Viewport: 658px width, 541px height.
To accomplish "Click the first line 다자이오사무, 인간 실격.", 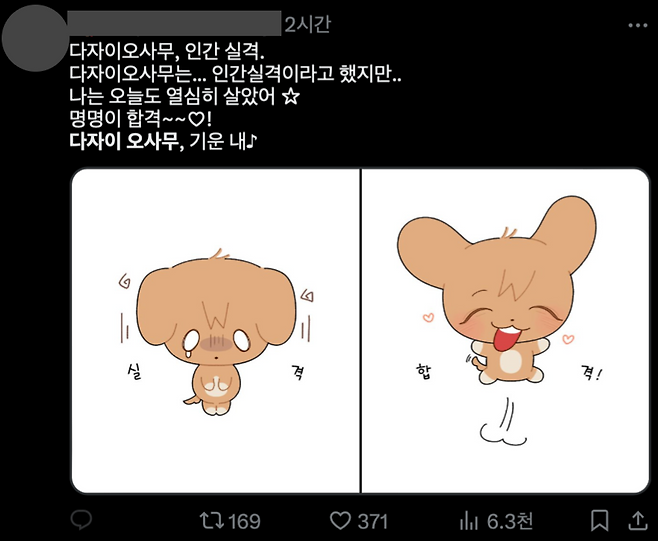I will click(167, 51).
